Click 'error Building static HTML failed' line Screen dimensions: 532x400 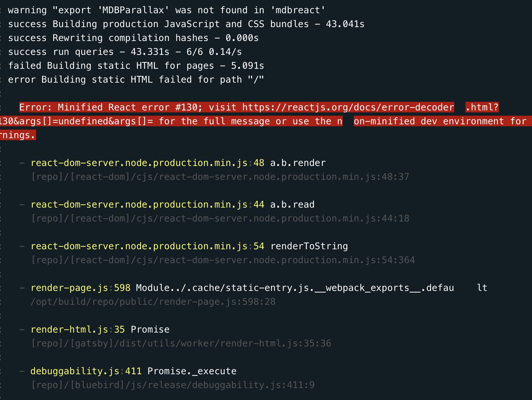coord(136,80)
